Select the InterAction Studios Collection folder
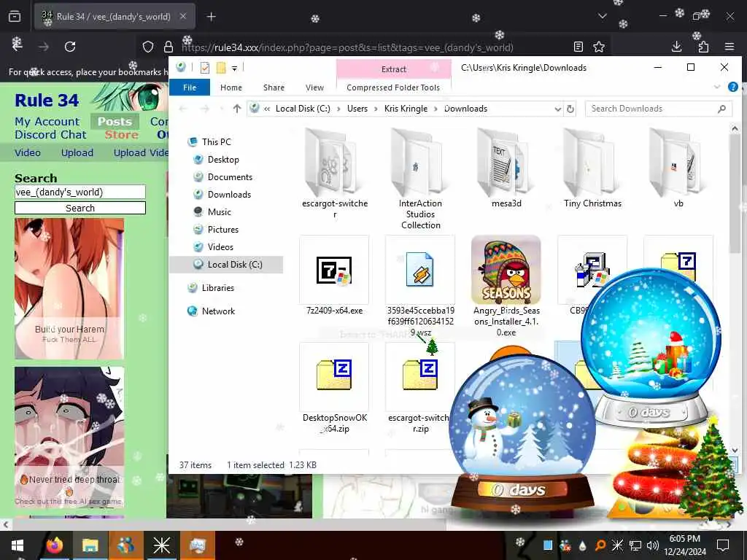 coord(420,179)
